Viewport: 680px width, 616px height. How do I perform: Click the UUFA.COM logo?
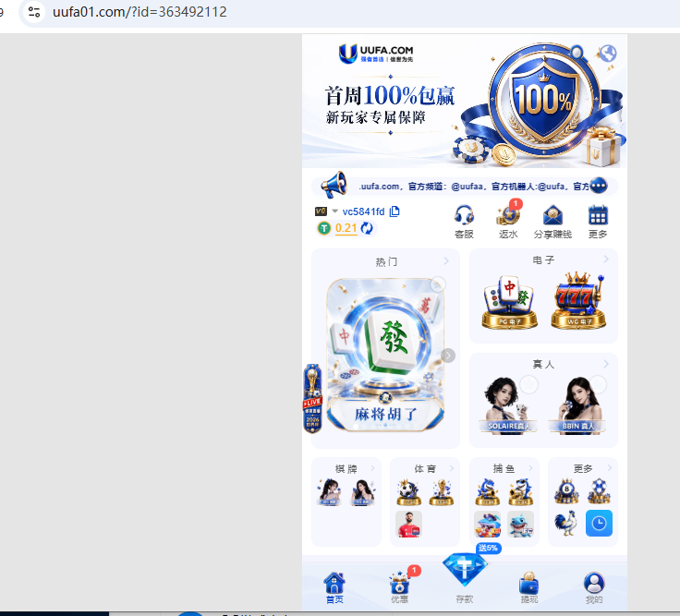point(375,54)
